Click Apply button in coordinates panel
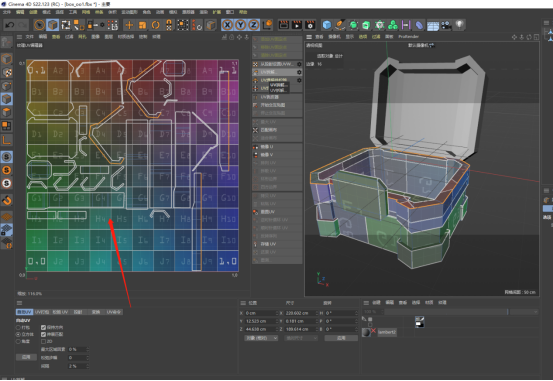553x381 pixels. 341,338
